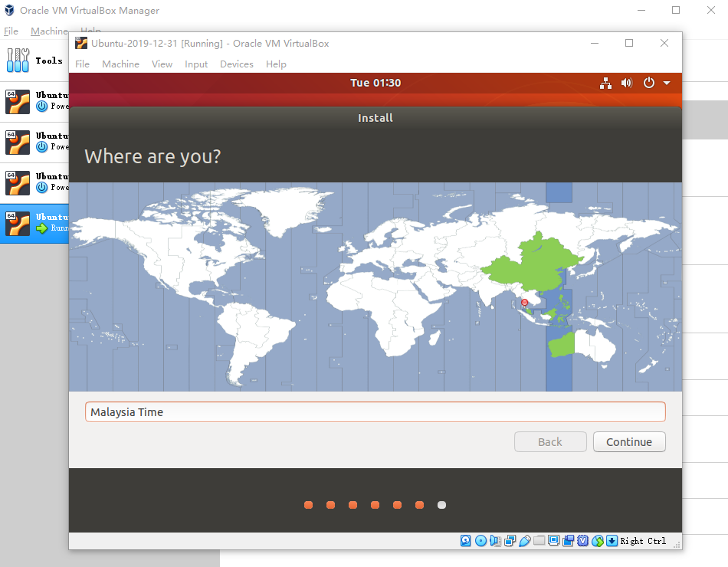728x567 pixels.
Task: Click the optical disk status icon
Action: click(481, 540)
